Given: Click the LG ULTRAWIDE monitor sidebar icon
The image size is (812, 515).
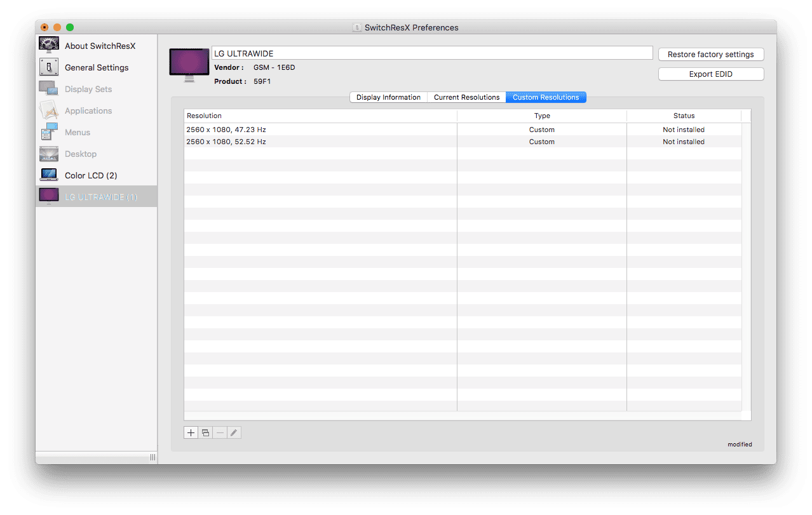Looking at the screenshot, I should [49, 197].
